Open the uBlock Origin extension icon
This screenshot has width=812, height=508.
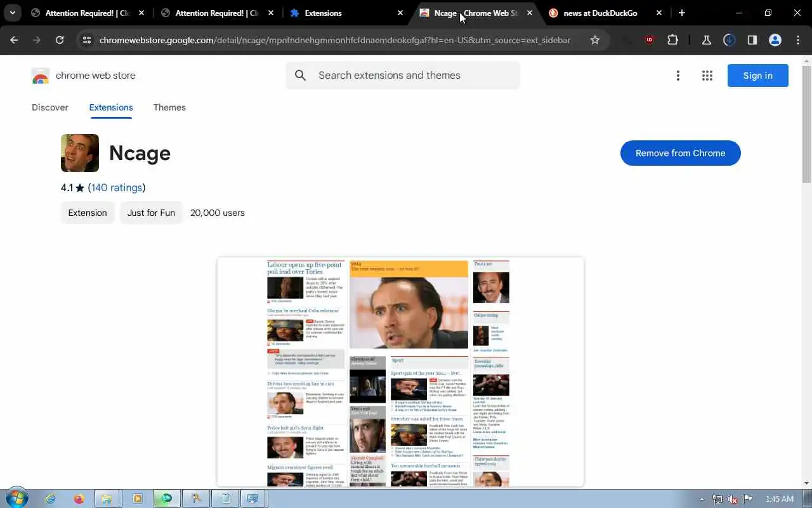pyautogui.click(x=649, y=40)
